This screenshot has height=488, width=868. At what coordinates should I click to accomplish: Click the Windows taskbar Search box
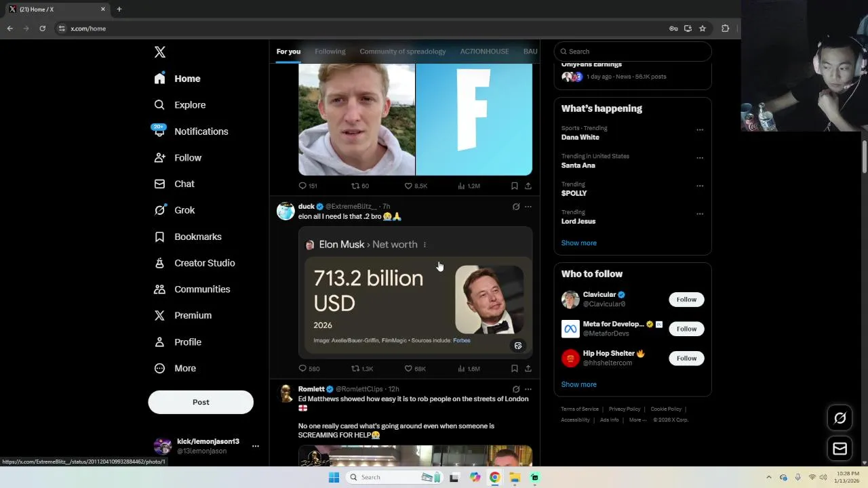click(395, 477)
